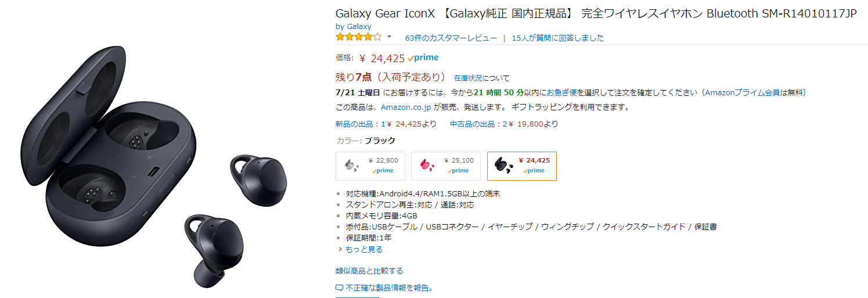The height and width of the screenshot is (298, 868).
Task: Click the 在庫状況 stock status link
Action: (x=468, y=78)
